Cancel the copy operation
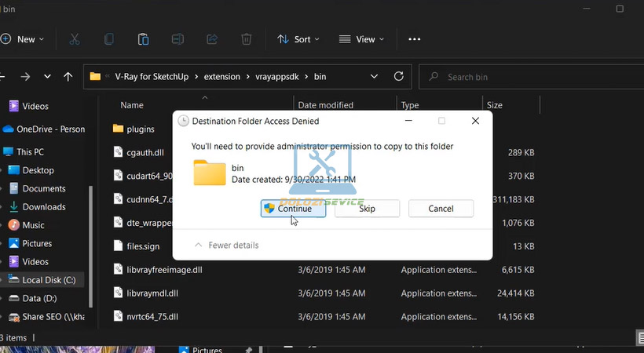The width and height of the screenshot is (644, 353). 441,209
